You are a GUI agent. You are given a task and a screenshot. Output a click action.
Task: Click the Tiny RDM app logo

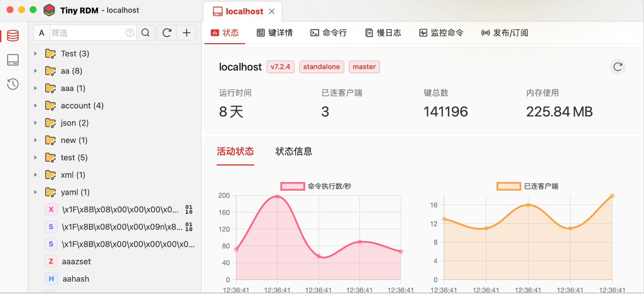49,10
